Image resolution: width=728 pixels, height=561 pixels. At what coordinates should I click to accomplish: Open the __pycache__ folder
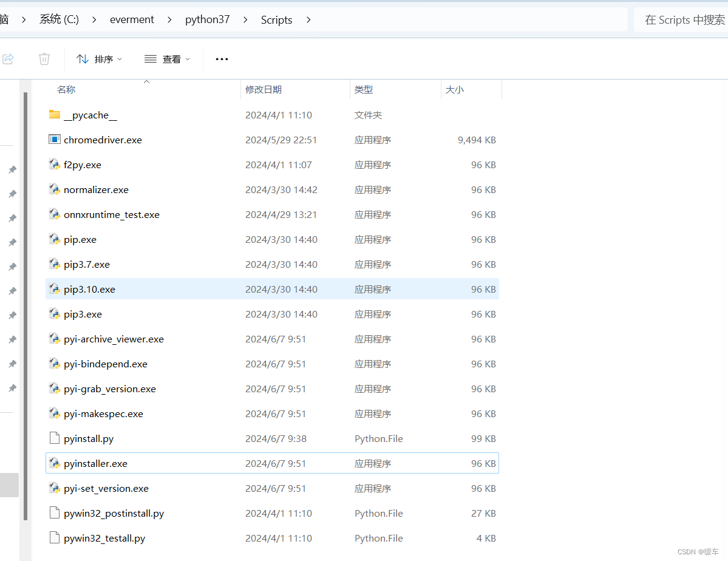pos(89,115)
